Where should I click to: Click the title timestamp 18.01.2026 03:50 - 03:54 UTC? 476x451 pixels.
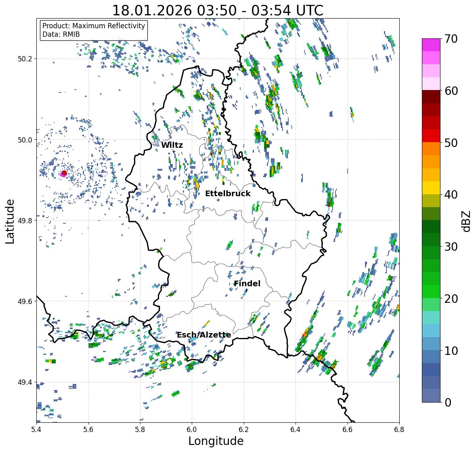click(218, 10)
